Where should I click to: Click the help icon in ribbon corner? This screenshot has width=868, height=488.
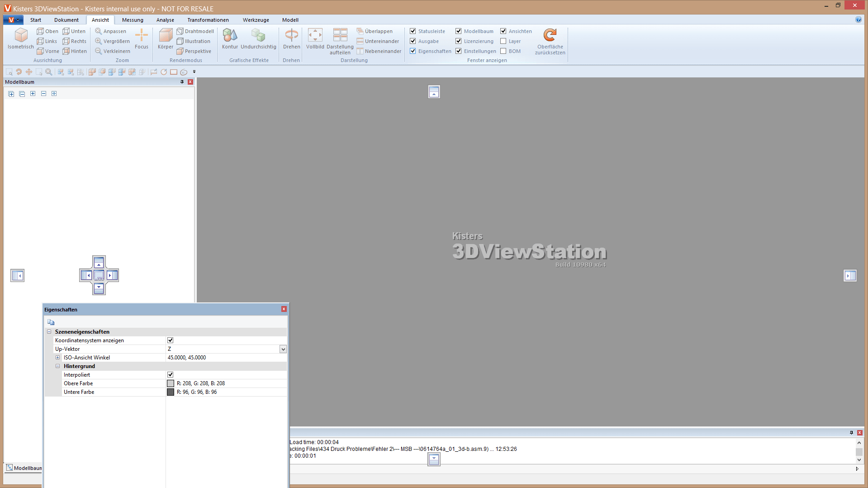pyautogui.click(x=859, y=19)
